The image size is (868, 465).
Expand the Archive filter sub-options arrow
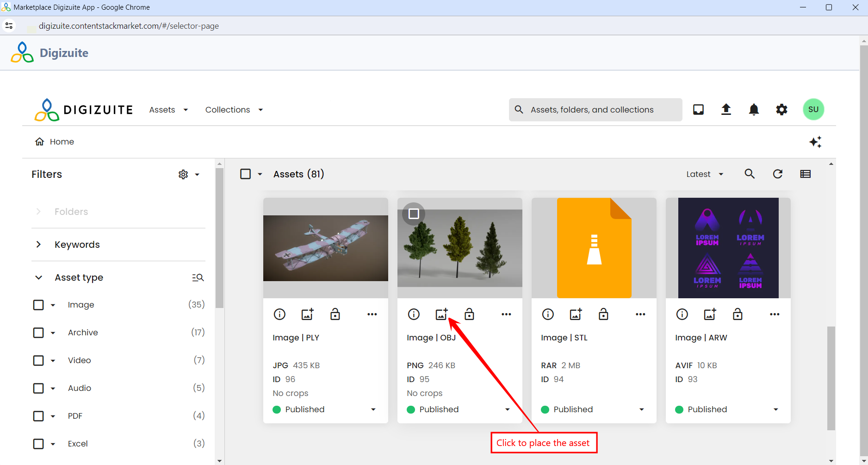tap(53, 333)
